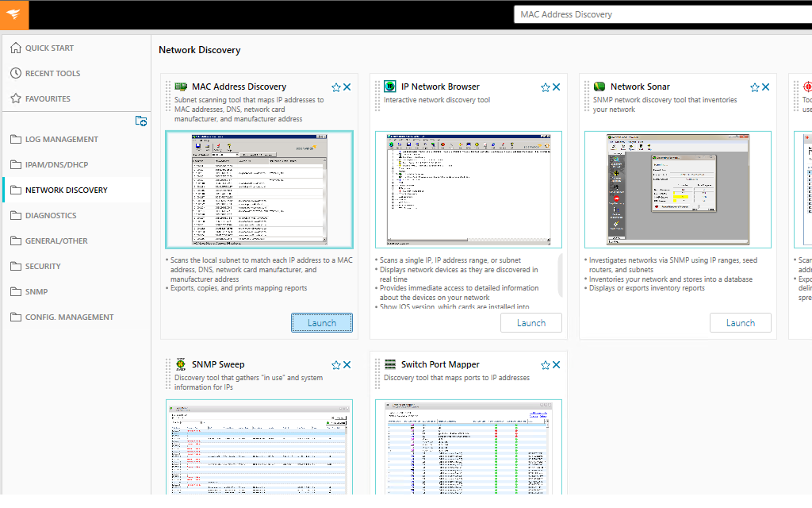This screenshot has height=508, width=812.
Task: Click the add new folder icon above categories
Action: tap(141, 121)
